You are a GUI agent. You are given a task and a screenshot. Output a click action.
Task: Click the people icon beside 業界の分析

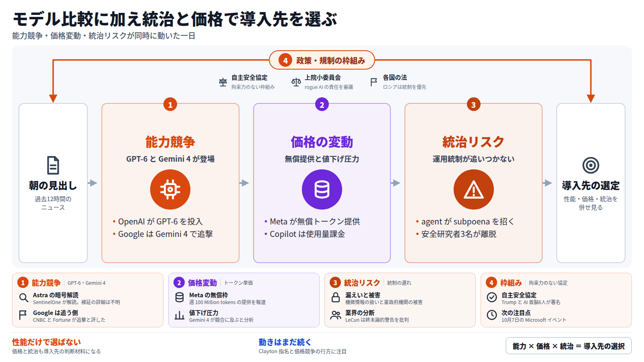(x=336, y=315)
